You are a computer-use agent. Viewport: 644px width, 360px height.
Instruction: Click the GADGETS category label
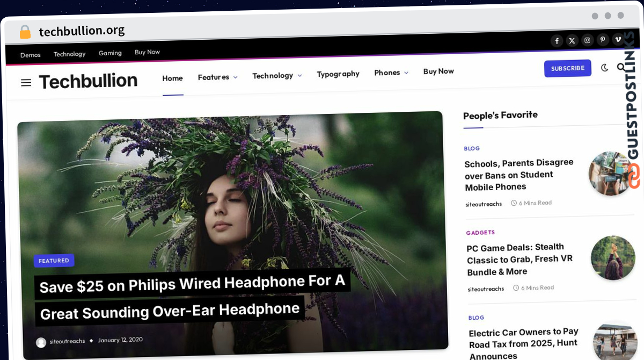tap(480, 233)
